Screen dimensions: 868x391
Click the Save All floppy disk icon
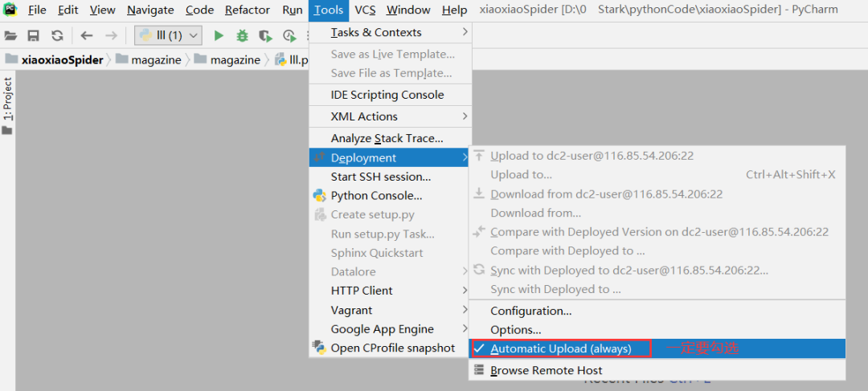click(x=33, y=36)
